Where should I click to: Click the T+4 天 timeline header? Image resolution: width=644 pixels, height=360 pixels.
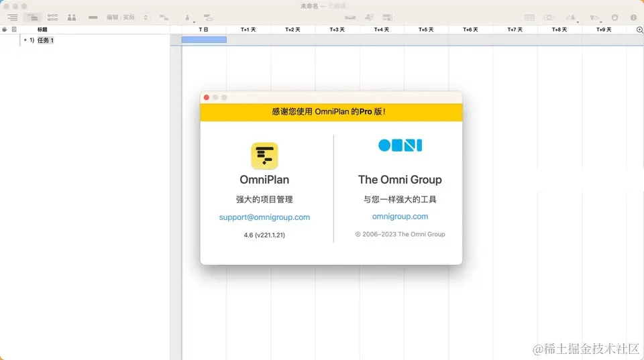tap(382, 29)
